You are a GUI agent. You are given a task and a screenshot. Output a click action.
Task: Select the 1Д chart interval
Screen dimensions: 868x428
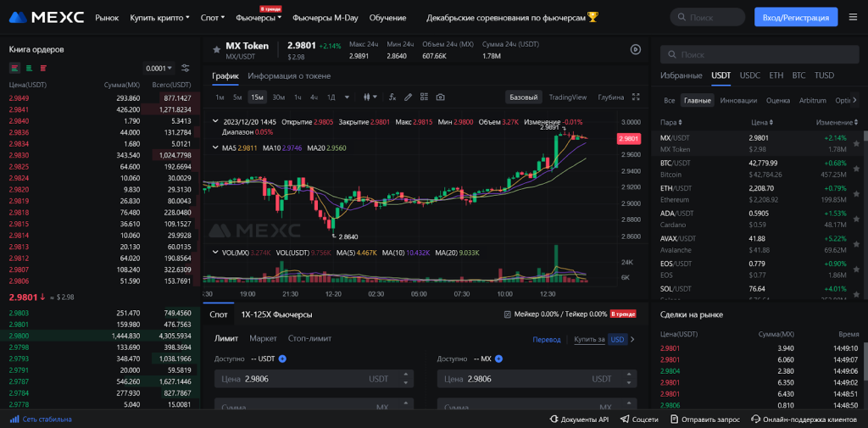(x=331, y=97)
